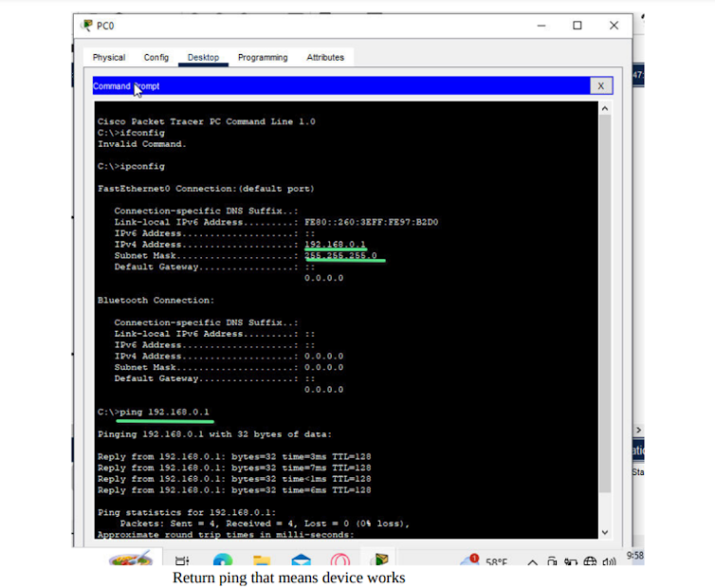Open the Config tab

click(x=156, y=58)
